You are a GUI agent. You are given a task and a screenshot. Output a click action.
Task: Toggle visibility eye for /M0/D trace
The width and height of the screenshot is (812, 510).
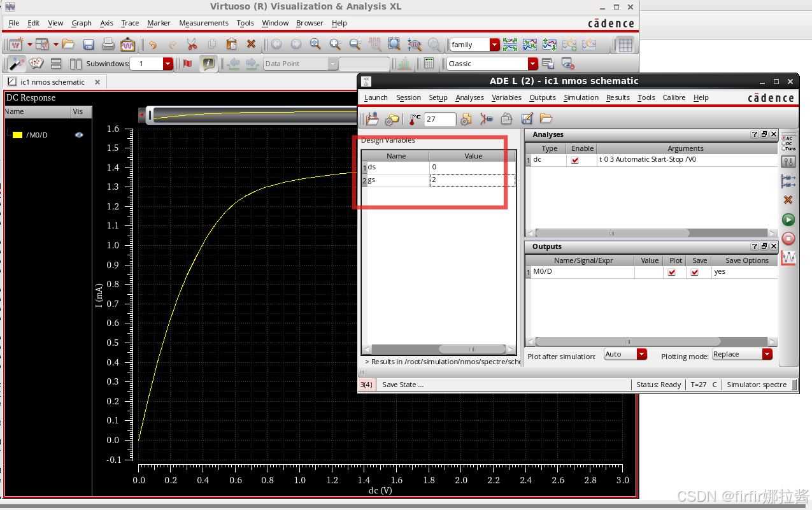tap(79, 135)
